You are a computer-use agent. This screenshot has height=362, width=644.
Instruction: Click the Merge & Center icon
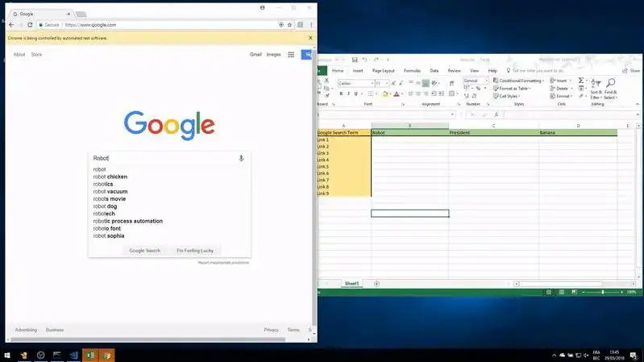(x=452, y=94)
